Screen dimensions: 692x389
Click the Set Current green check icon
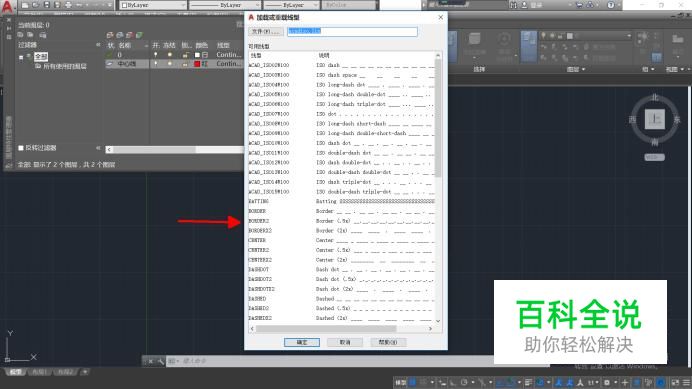(139, 35)
